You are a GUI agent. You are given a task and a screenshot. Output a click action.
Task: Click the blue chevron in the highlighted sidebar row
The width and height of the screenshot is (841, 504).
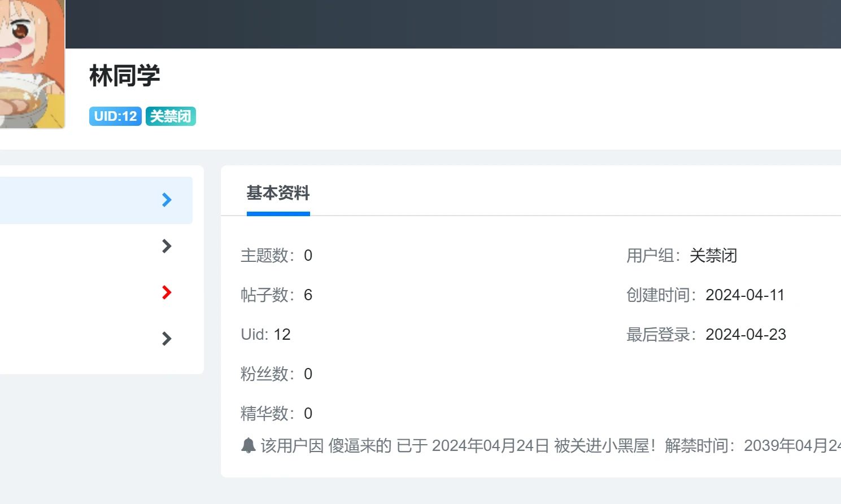pyautogui.click(x=167, y=200)
